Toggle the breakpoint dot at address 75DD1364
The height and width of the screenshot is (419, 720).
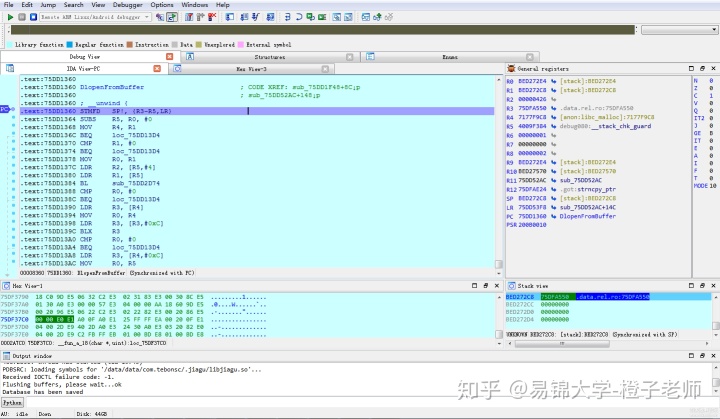coord(13,119)
